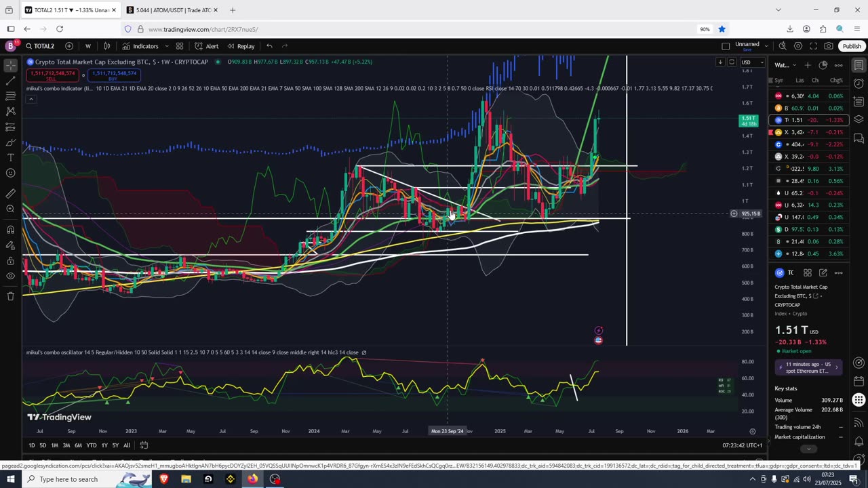Open timezone menu at 07:23:42 UTC+1
Screen dimensions: 868x488
tap(743, 445)
